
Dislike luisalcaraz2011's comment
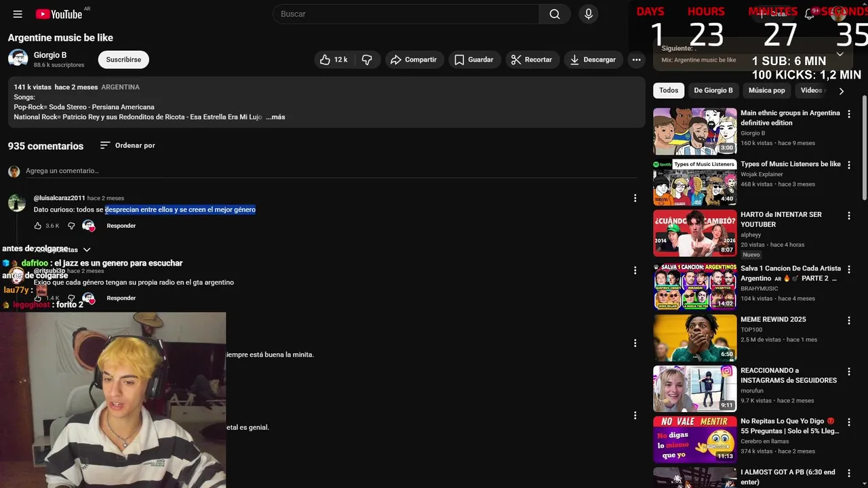[71, 226]
